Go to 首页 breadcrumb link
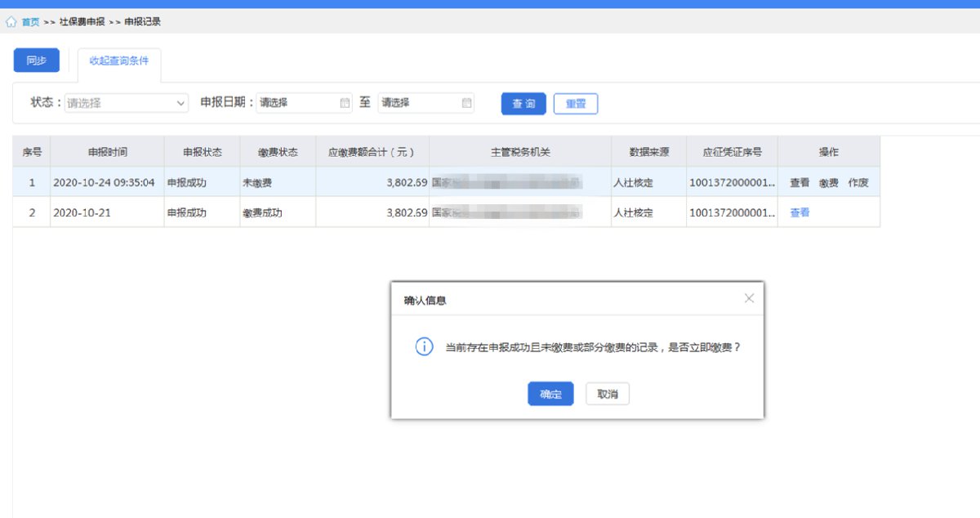The height and width of the screenshot is (518, 980). coord(30,22)
